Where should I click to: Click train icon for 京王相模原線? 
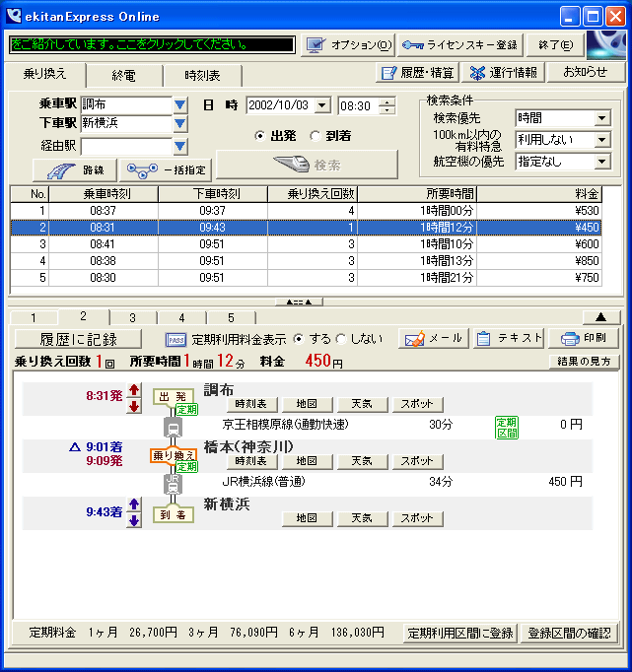(174, 428)
